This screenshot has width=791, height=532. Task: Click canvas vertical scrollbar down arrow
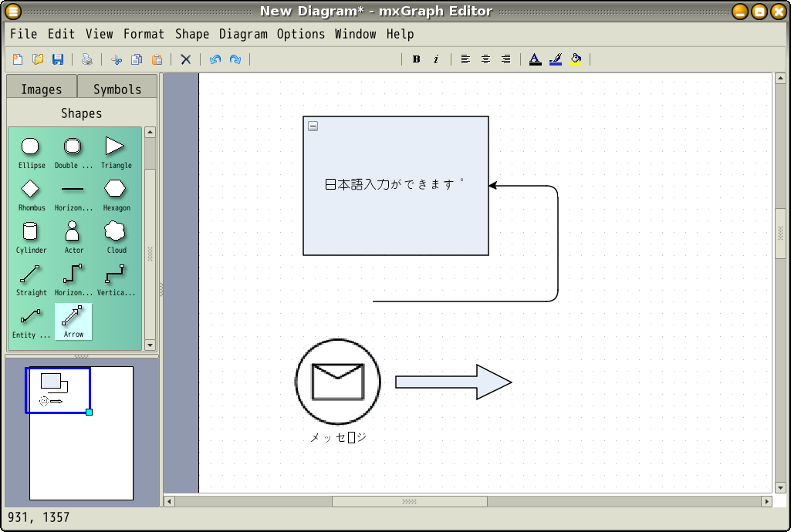(780, 487)
